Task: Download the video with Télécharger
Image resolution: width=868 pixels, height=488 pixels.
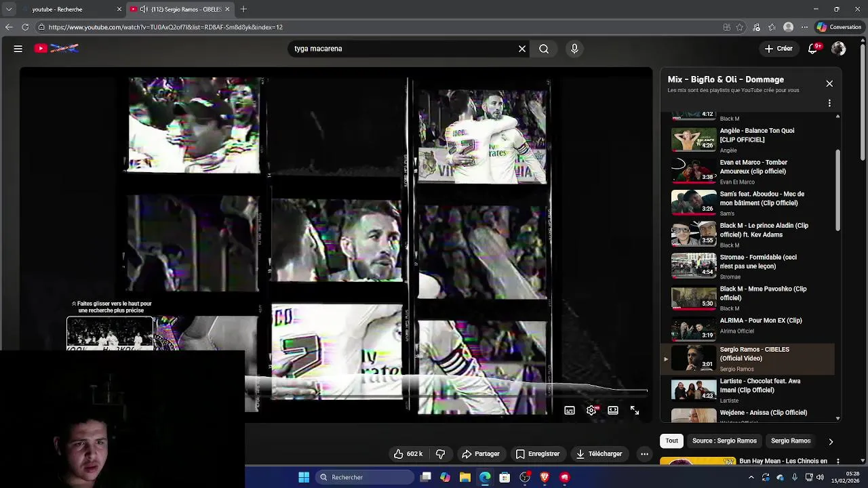Action: click(599, 454)
